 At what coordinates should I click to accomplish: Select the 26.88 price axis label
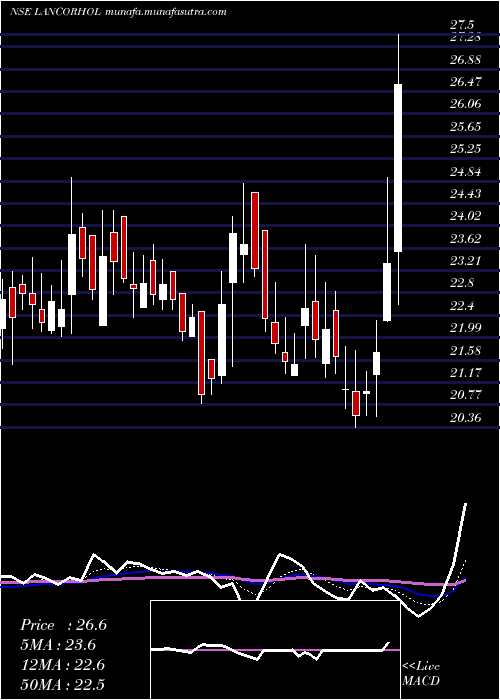(465, 59)
